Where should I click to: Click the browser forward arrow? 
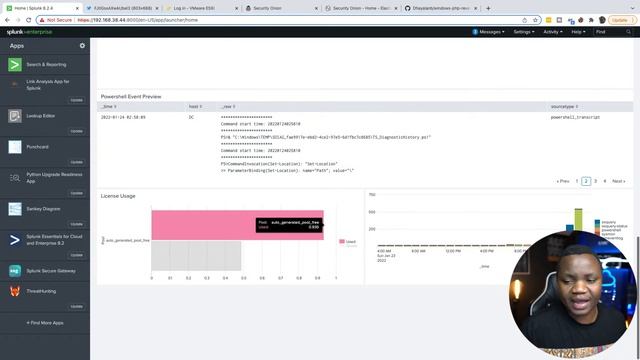pyautogui.click(x=18, y=20)
